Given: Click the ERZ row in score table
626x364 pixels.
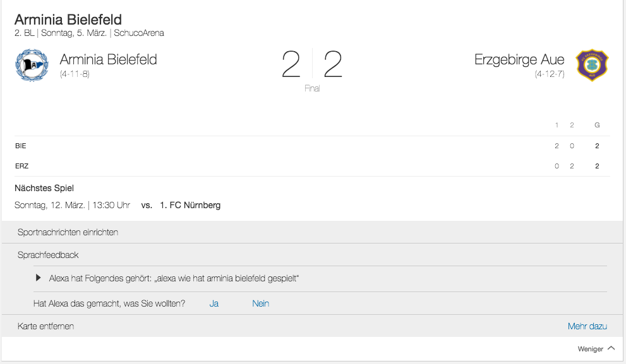Looking at the screenshot, I should (x=21, y=166).
